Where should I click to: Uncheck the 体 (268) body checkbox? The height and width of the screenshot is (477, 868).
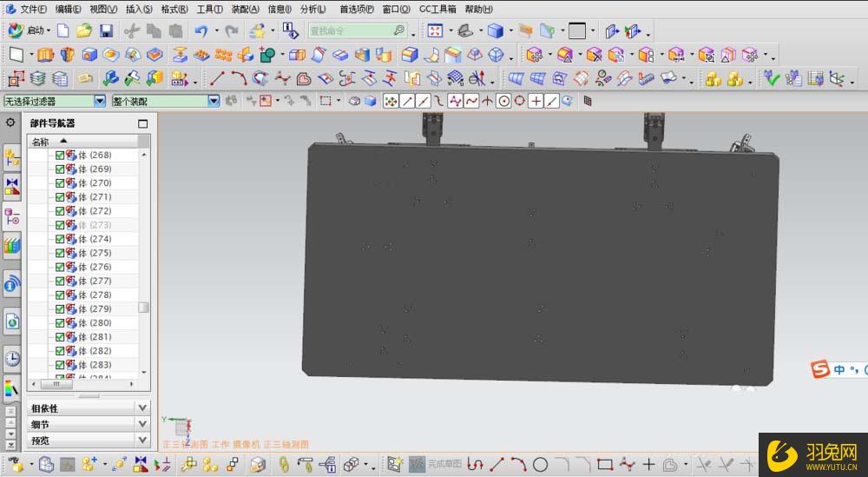pyautogui.click(x=60, y=155)
